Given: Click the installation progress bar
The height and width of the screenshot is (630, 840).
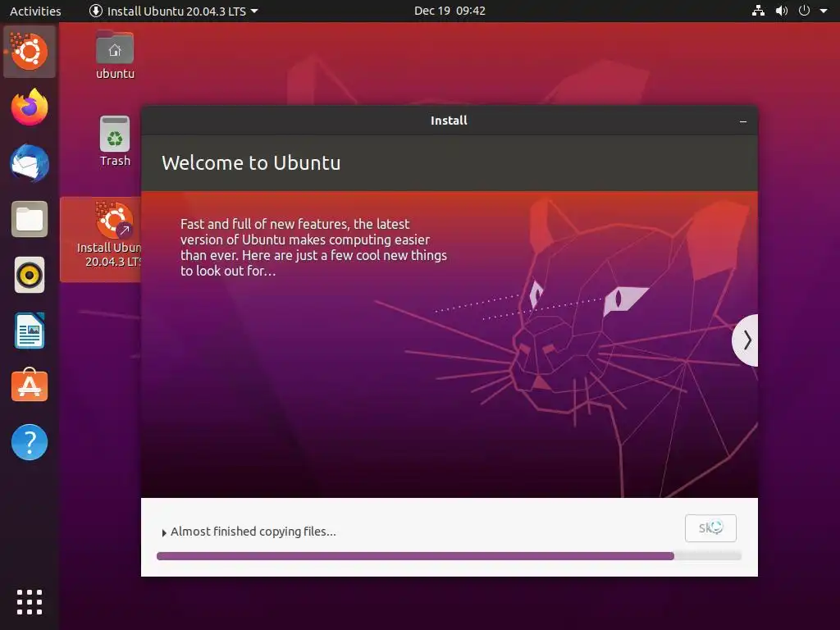Looking at the screenshot, I should [x=449, y=556].
